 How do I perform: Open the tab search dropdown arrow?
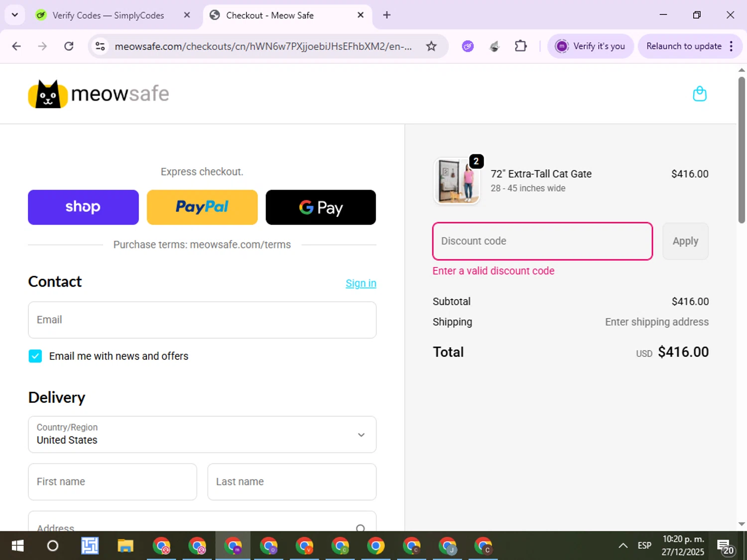tap(15, 15)
